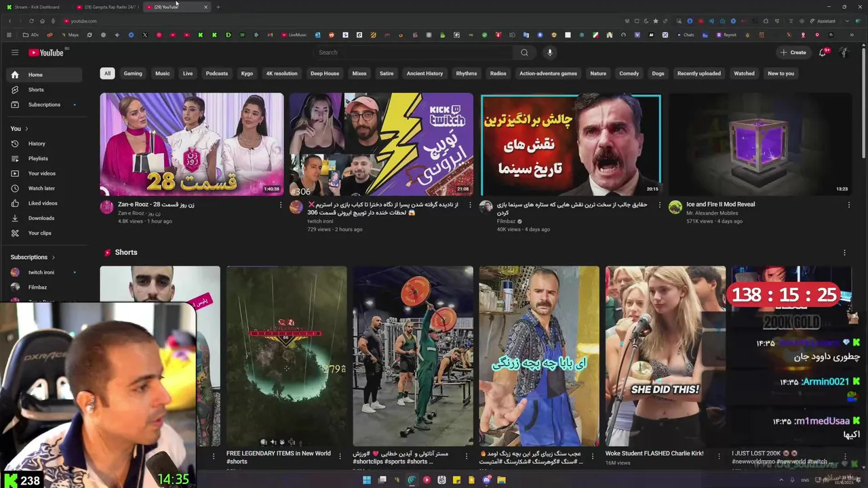Viewport: 868px width, 488px height.
Task: Select the Podcasts filter chip
Action: point(217,73)
